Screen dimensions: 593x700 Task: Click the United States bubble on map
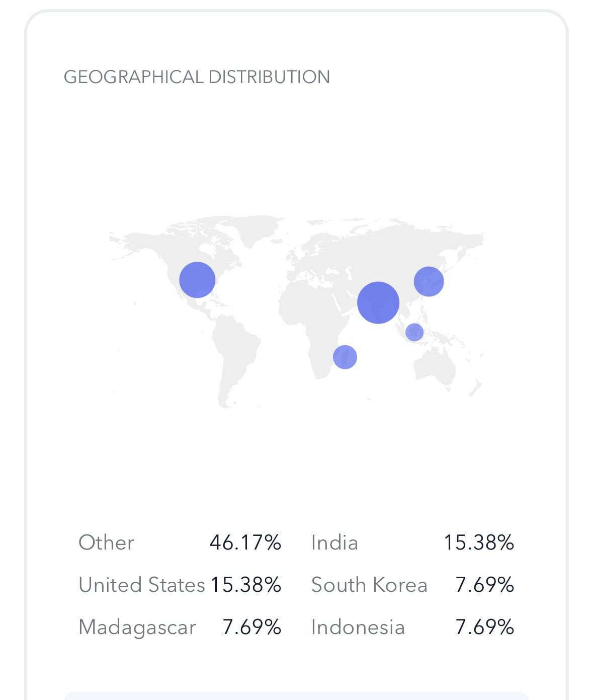197,280
